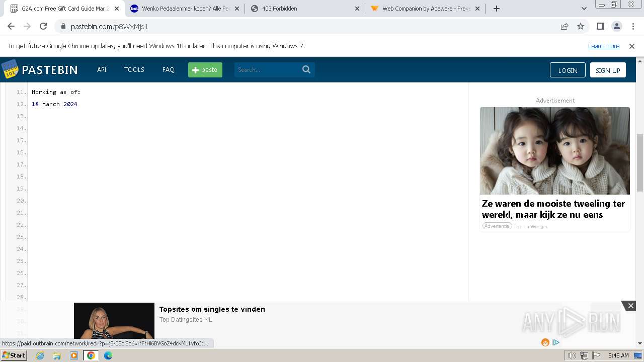The height and width of the screenshot is (362, 644).
Task: Click the system clock 5:45 AM
Action: click(618, 355)
